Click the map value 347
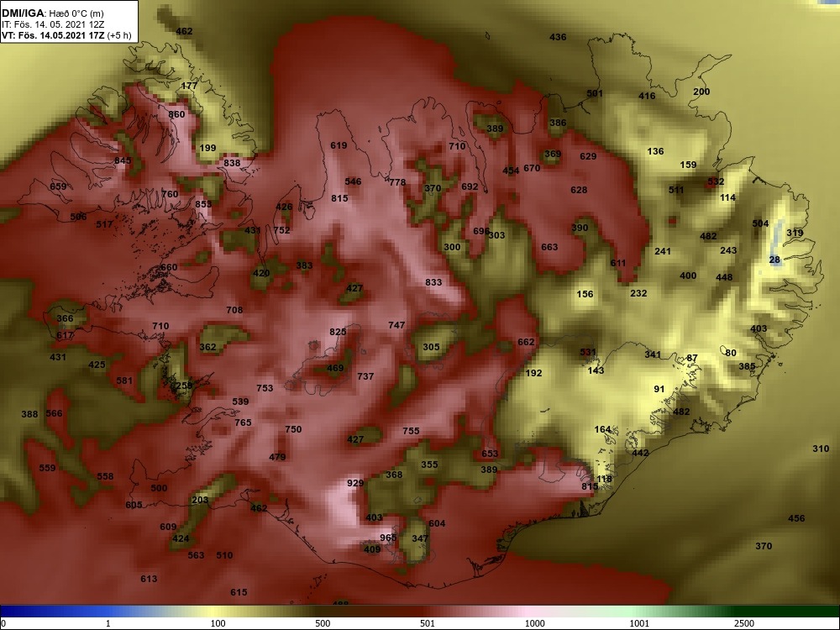This screenshot has width=840, height=630. (x=421, y=538)
